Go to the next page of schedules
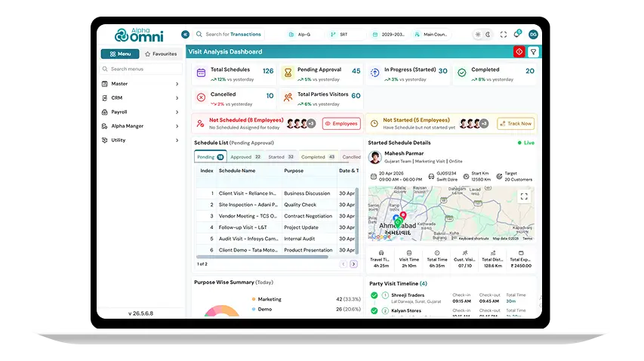Screen dimensions: 644x361 353,264
